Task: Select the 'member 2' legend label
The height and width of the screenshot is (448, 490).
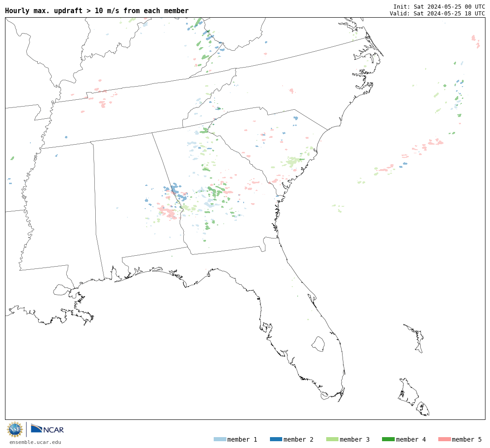Action: pyautogui.click(x=299, y=439)
